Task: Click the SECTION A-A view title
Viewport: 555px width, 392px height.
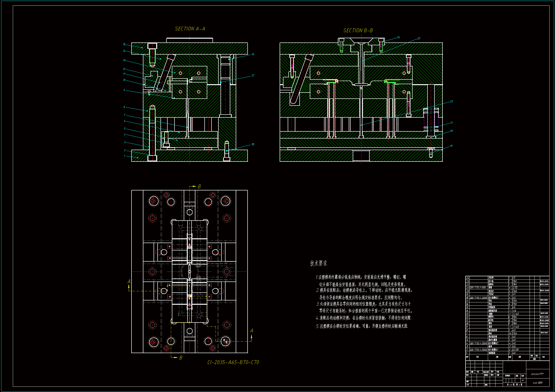Action: 190,29
